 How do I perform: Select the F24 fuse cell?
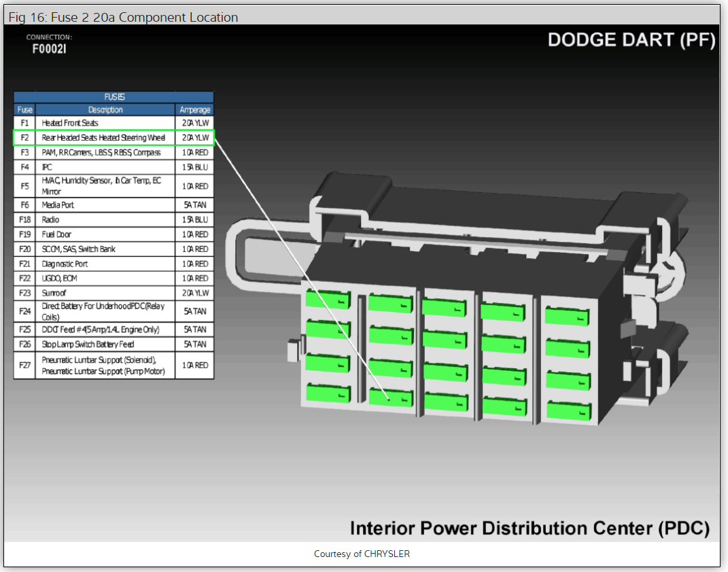pyautogui.click(x=24, y=311)
